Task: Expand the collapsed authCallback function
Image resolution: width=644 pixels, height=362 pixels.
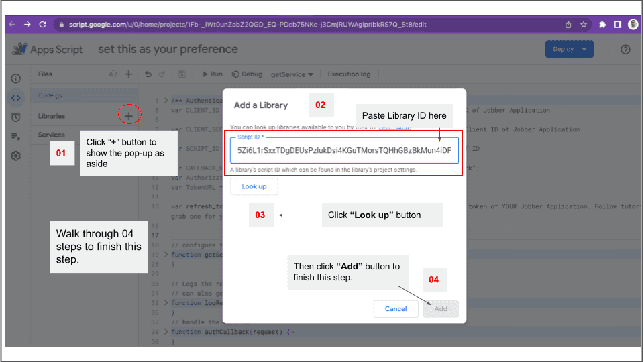Action: click(167, 332)
